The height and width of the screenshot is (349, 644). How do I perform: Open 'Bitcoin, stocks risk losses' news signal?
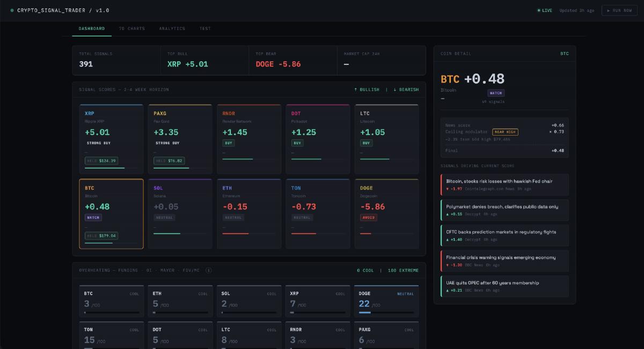[504, 184]
